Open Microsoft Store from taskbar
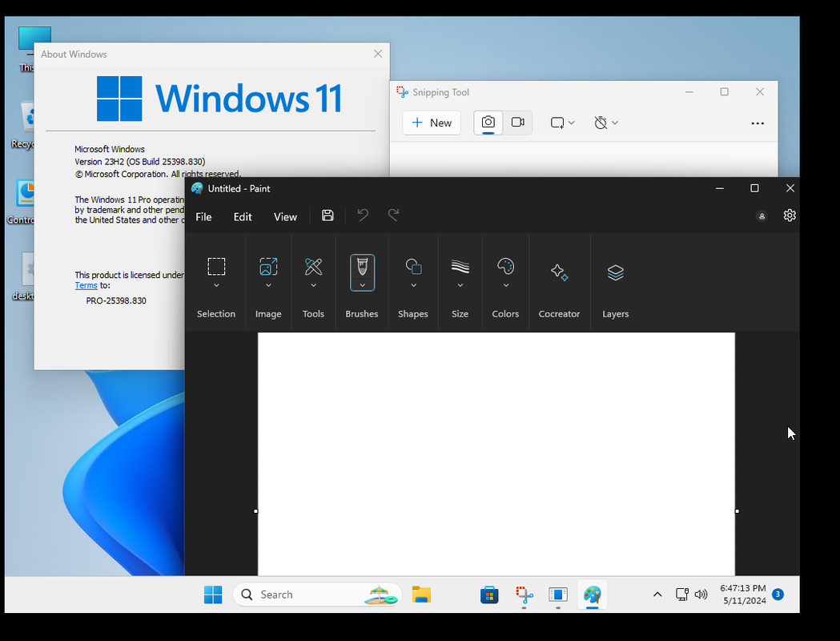840x641 pixels. pyautogui.click(x=489, y=595)
